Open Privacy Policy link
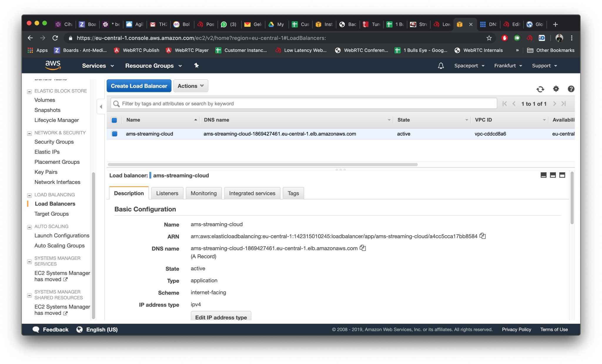Viewport: 602px width, 364px height. [516, 329]
